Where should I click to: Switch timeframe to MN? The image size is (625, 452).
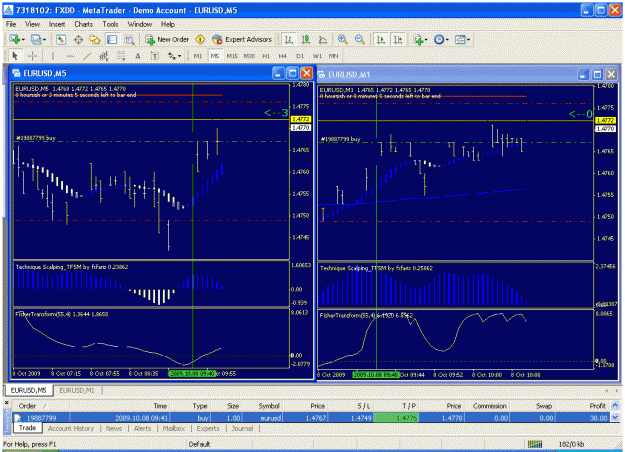pyautogui.click(x=333, y=56)
